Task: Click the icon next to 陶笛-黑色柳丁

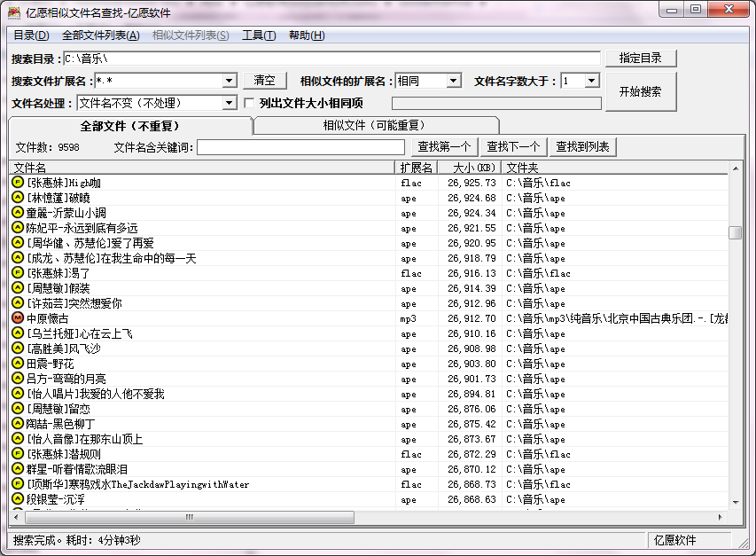Action: coord(17,423)
